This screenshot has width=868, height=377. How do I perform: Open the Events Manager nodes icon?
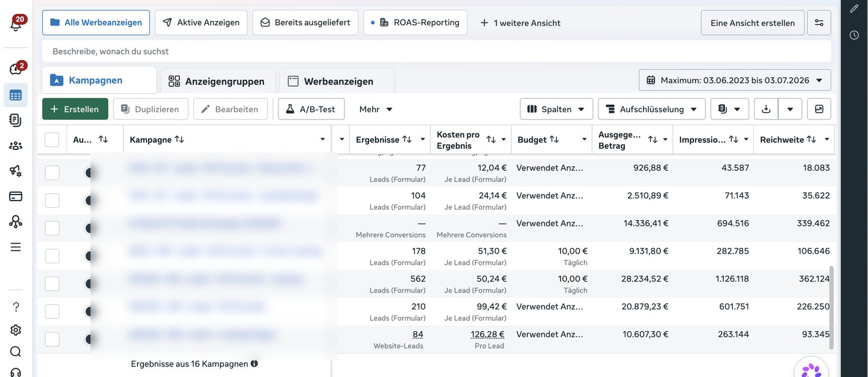click(x=16, y=221)
